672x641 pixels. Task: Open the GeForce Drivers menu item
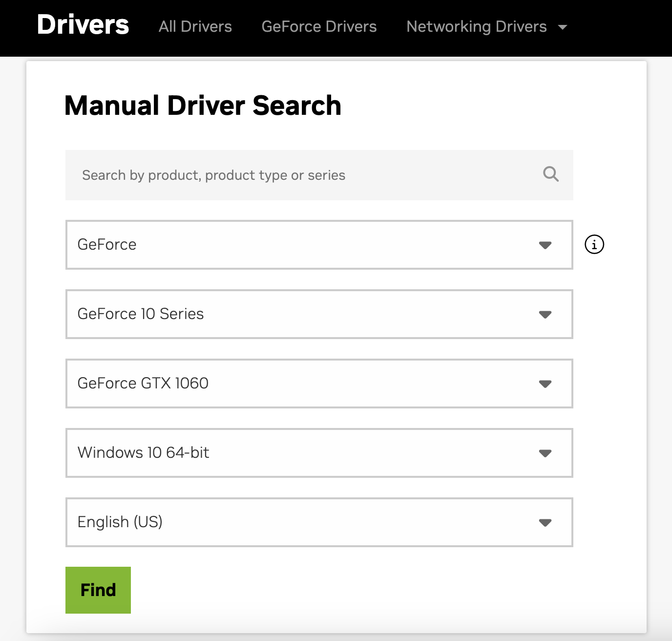tap(319, 26)
